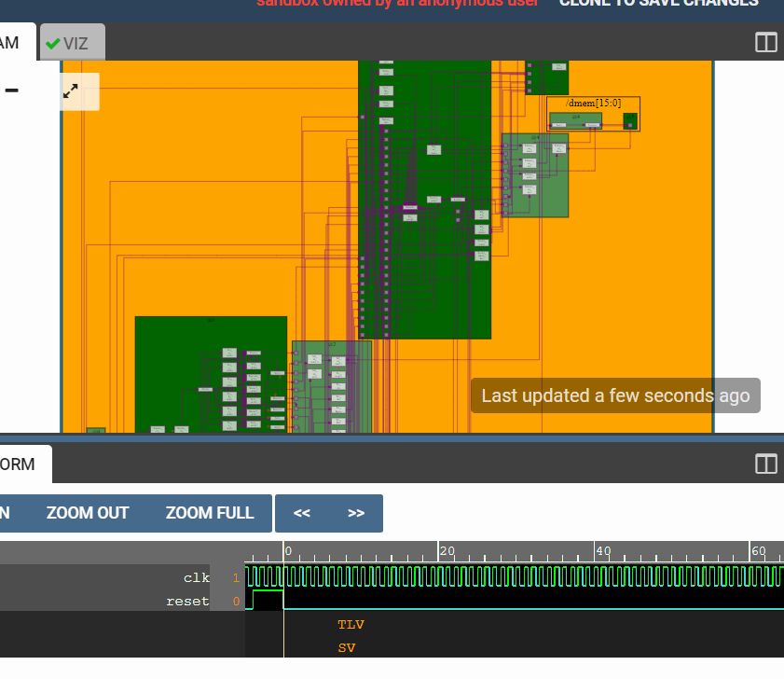This screenshot has height=679, width=784.
Task: Click time marker 60 on waveform ruler
Action: coord(759,551)
